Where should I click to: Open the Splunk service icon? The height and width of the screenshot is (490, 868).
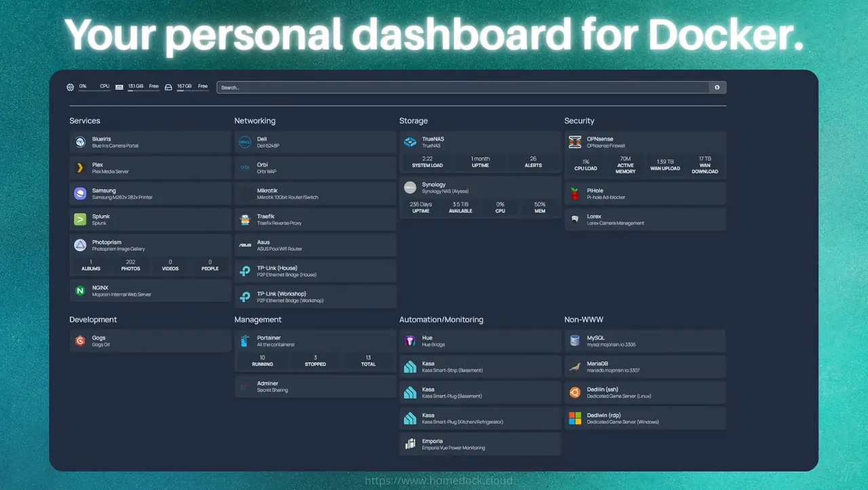tap(80, 219)
